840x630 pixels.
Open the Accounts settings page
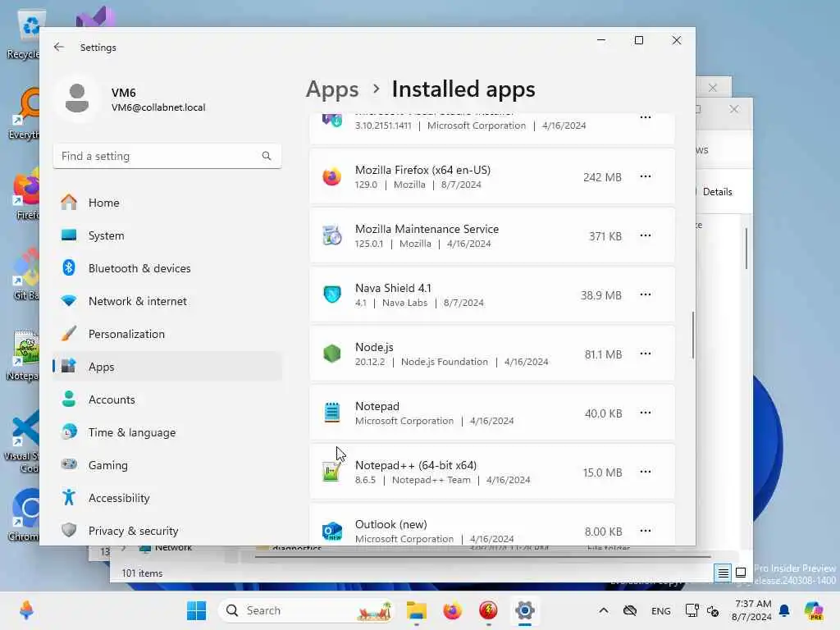pyautogui.click(x=167, y=399)
